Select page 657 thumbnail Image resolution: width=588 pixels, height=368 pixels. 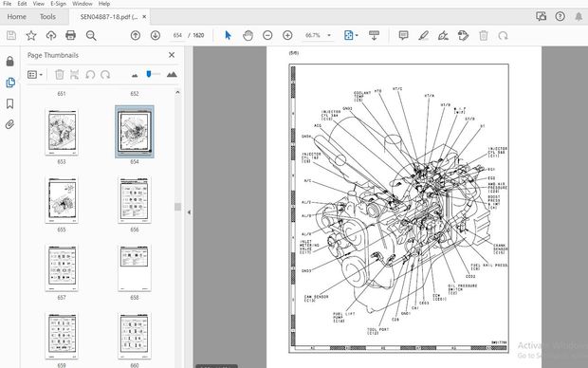click(x=62, y=267)
